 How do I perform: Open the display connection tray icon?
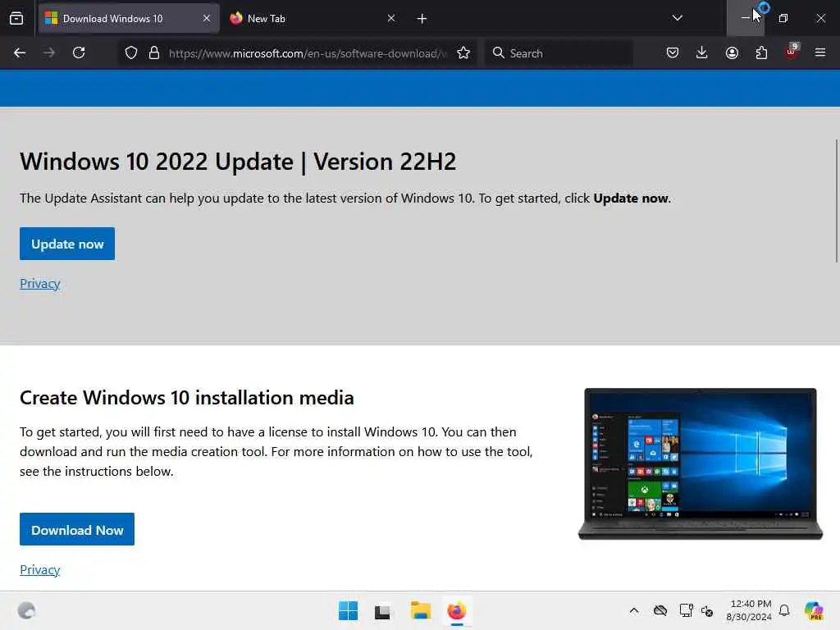(686, 610)
